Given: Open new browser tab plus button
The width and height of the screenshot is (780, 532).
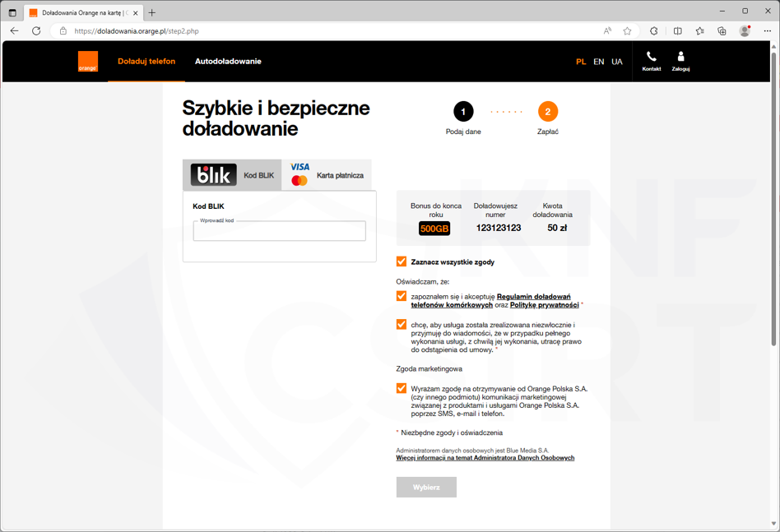Looking at the screenshot, I should pos(152,12).
